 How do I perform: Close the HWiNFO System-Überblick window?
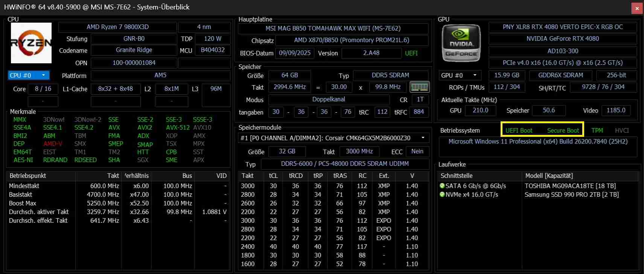(637, 8)
